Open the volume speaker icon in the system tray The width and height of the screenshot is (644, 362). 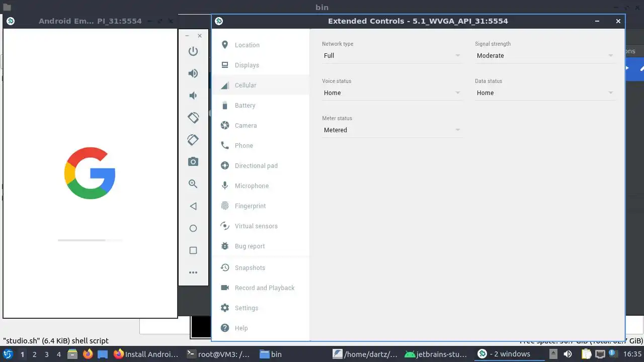point(568,354)
